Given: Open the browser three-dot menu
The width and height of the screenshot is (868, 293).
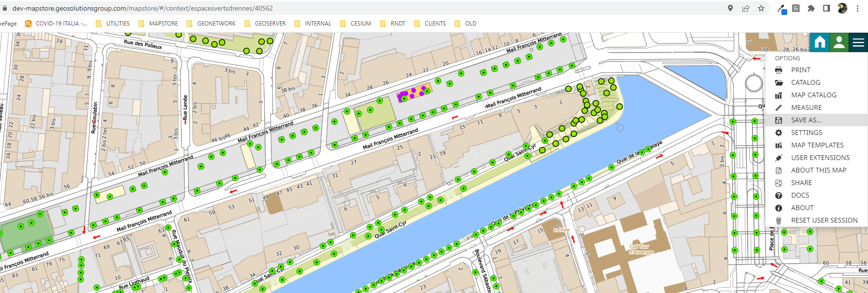Looking at the screenshot, I should 857,8.
